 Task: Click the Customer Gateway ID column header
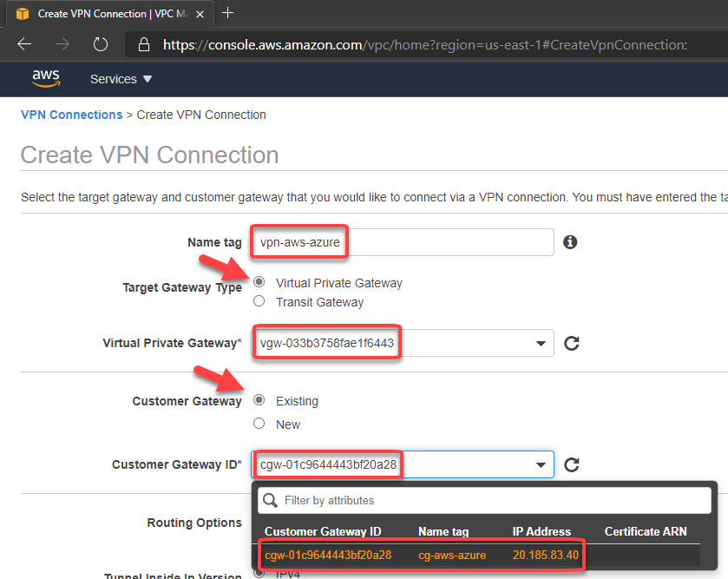(323, 531)
